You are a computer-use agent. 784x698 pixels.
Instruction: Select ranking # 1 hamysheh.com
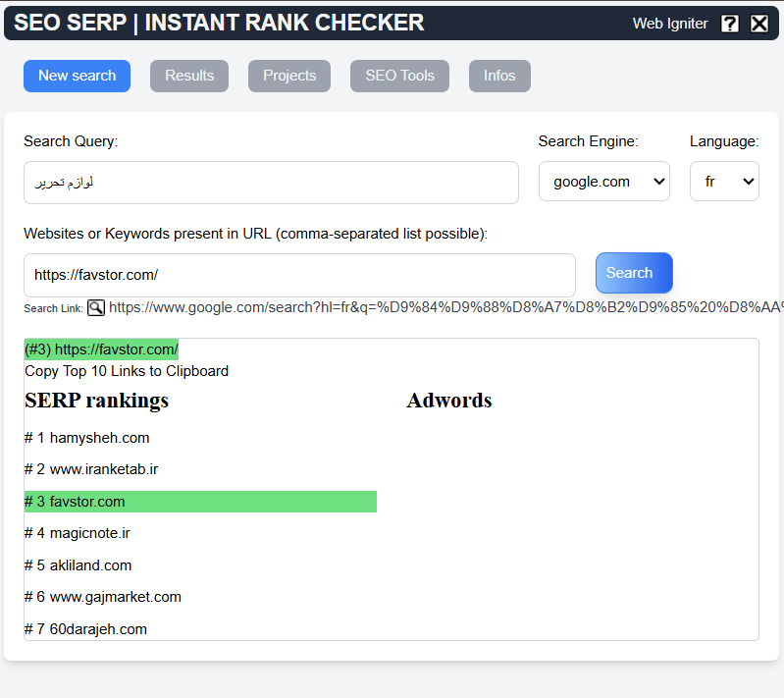click(x=87, y=438)
